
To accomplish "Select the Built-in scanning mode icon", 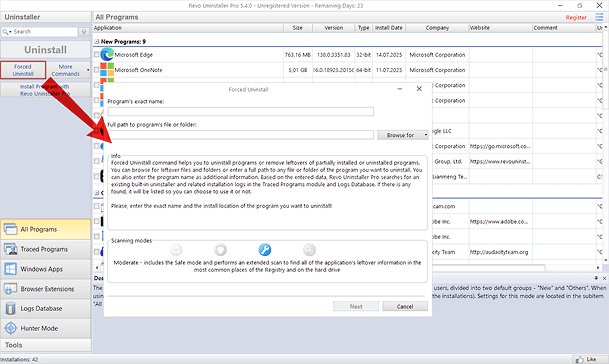I will tap(176, 250).
